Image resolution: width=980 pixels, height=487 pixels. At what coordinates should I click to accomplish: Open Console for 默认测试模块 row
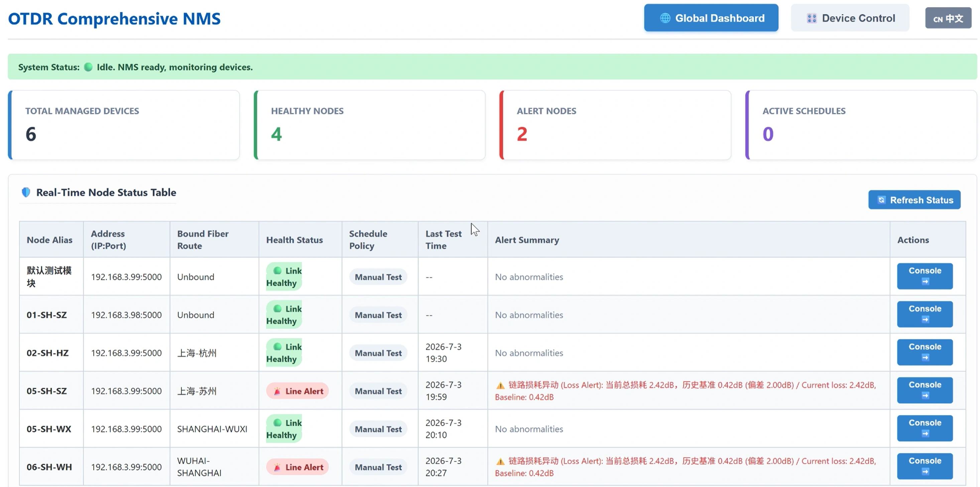(x=925, y=276)
